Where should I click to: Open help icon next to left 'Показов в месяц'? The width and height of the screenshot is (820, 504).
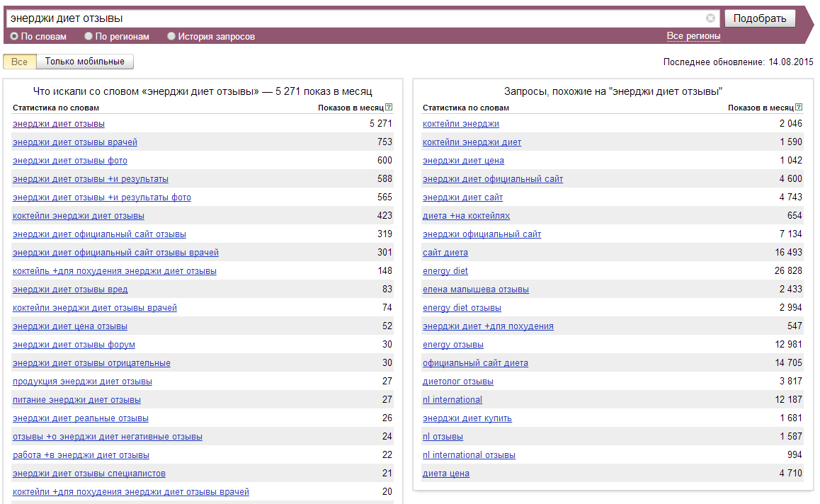pyautogui.click(x=389, y=107)
